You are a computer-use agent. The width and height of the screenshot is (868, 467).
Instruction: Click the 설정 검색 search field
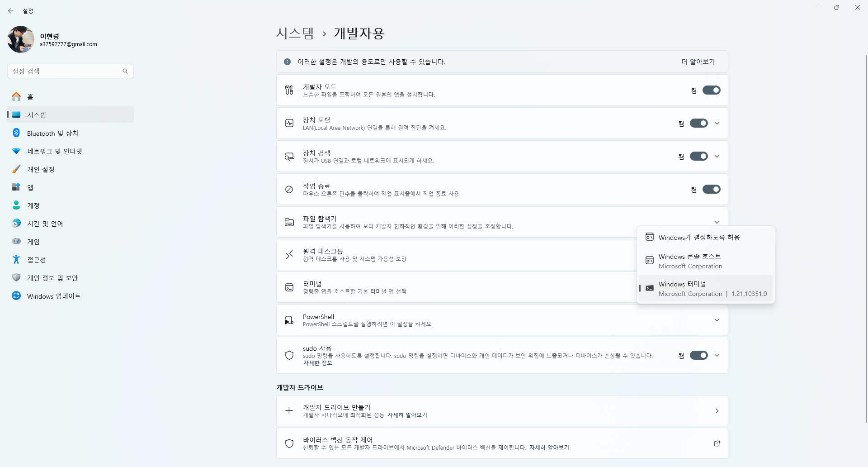coord(70,71)
